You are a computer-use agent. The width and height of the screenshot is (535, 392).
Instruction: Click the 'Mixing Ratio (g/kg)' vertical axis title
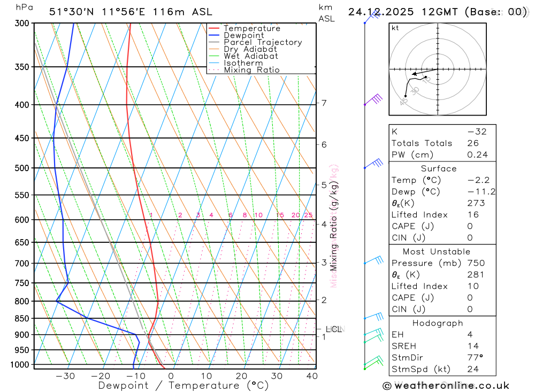(333, 226)
